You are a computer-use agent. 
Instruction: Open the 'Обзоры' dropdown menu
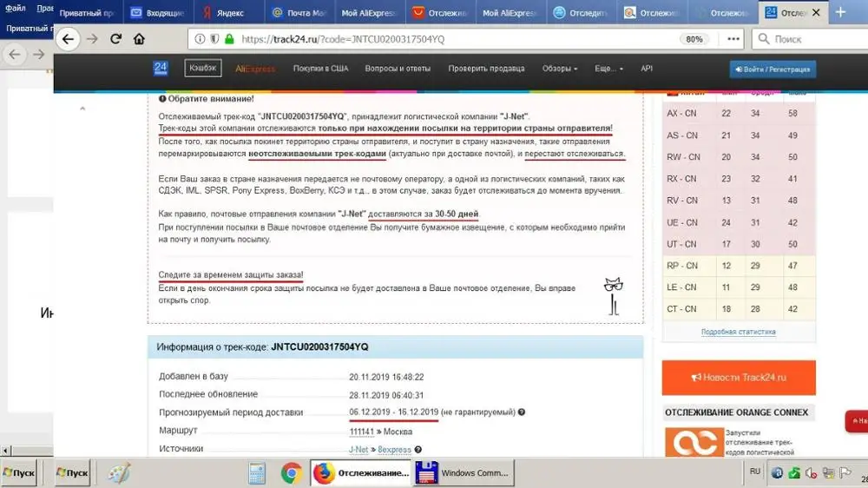560,69
